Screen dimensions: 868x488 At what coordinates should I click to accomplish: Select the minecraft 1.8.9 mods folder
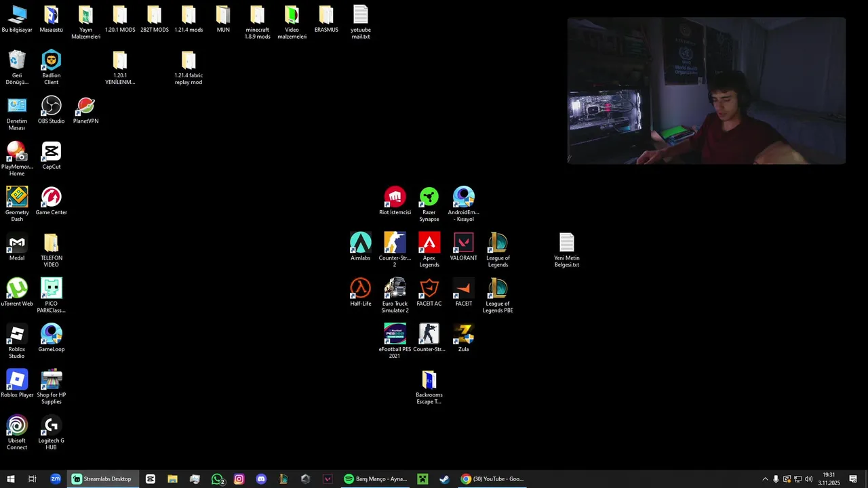(258, 22)
